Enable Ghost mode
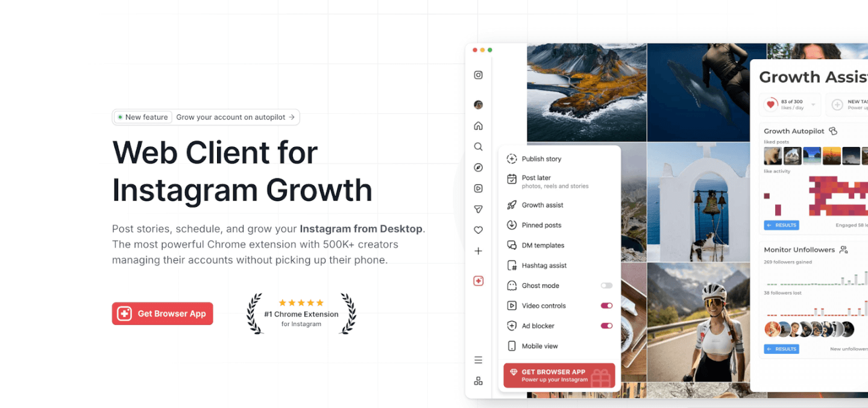The width and height of the screenshot is (868, 408). tap(606, 285)
